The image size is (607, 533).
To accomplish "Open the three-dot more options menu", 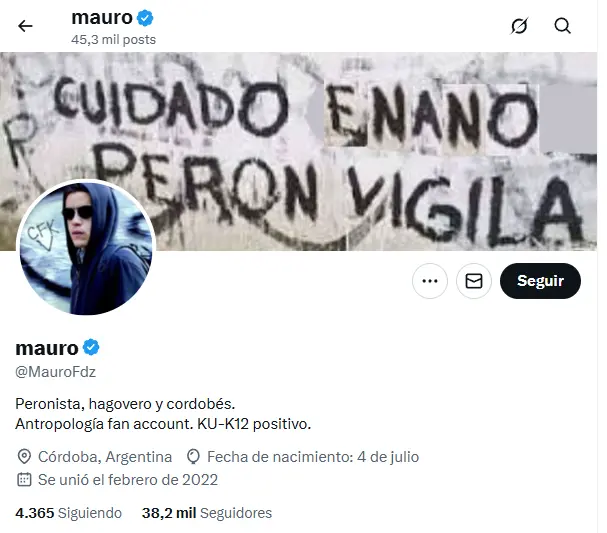I will click(430, 281).
